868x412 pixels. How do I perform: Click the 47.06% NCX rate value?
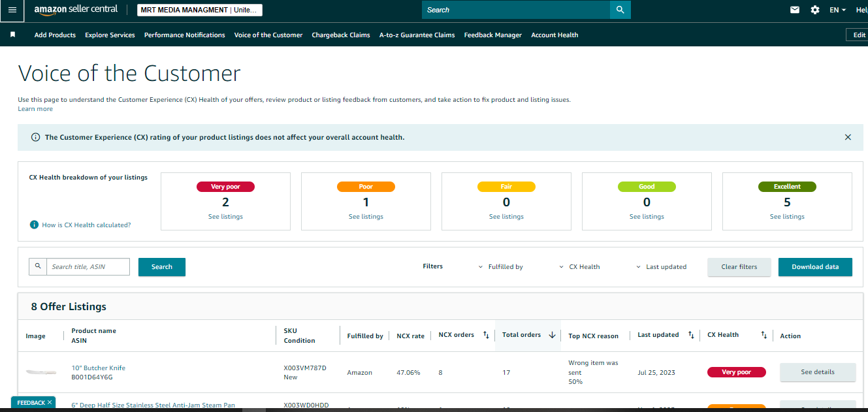[408, 373]
